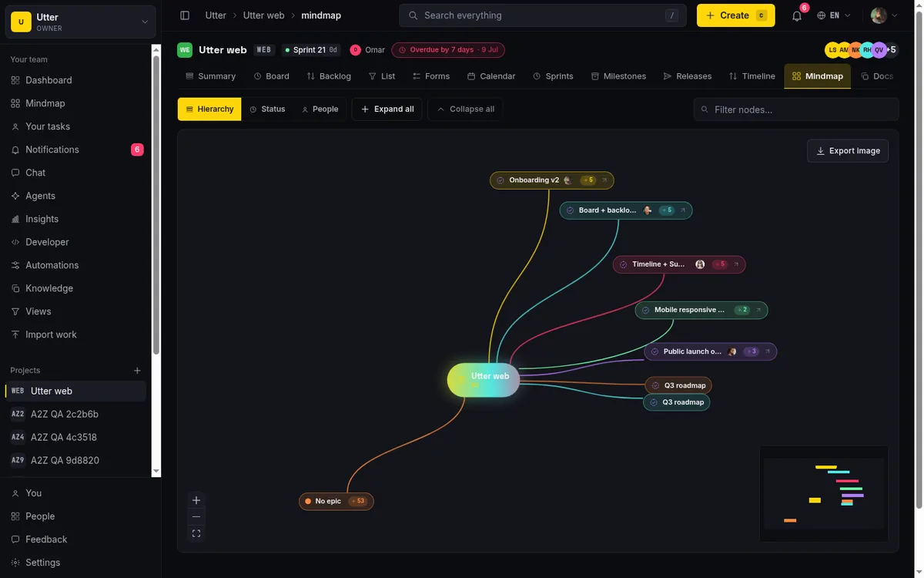Click the QV member avatar
Image resolution: width=924 pixels, height=578 pixels.
click(x=879, y=50)
